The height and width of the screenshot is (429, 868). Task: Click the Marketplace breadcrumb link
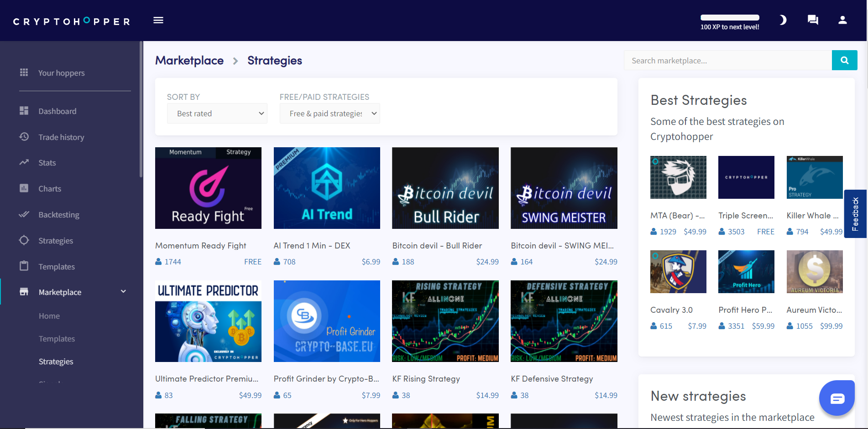pyautogui.click(x=189, y=61)
